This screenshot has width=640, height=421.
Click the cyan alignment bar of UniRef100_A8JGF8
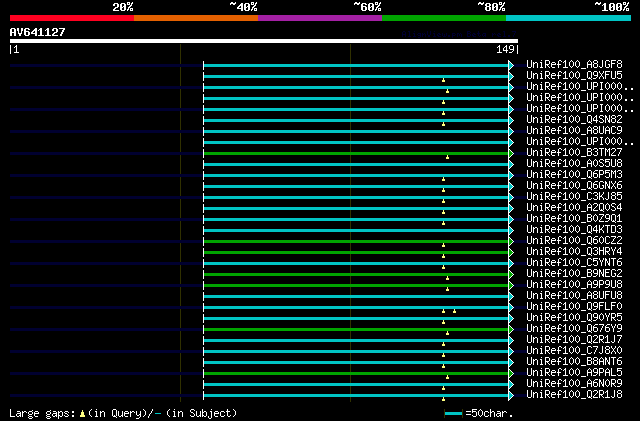356,65
